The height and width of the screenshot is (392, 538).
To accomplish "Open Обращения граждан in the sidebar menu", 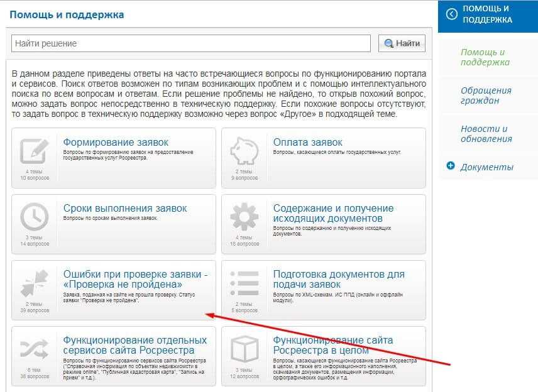I will click(x=486, y=95).
